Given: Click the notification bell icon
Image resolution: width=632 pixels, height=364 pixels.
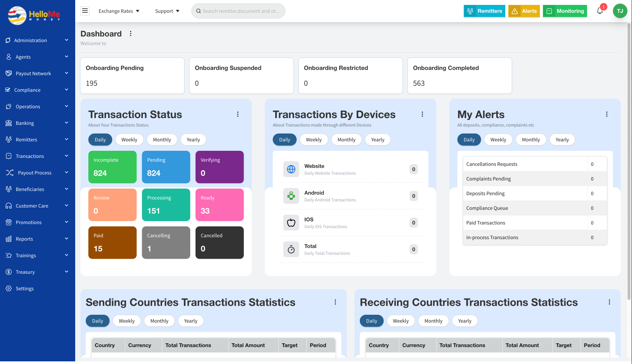Looking at the screenshot, I should coord(599,11).
